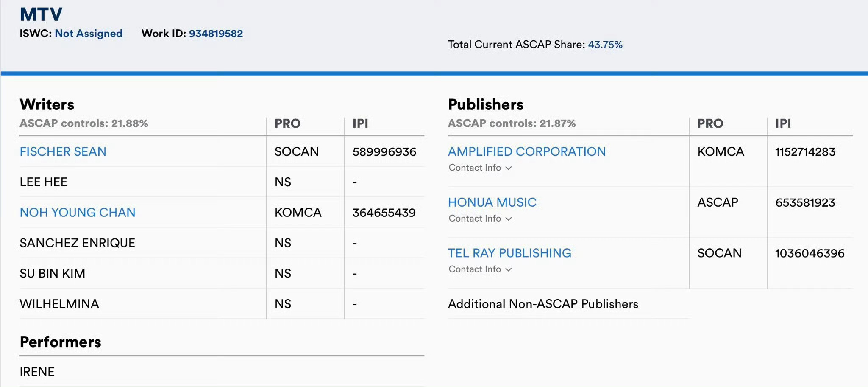
Task: Expand Contact Info under AMPLIFIED CORPORATION
Action: (x=480, y=168)
